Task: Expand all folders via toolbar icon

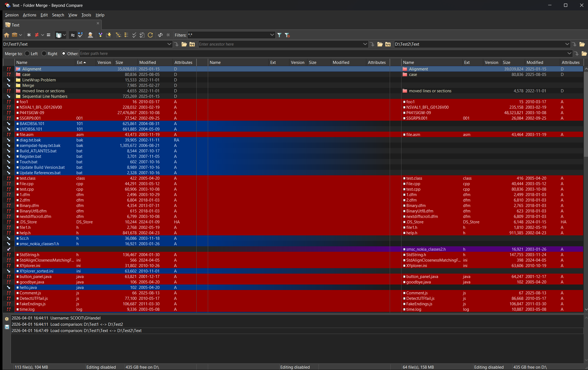Action: tap(118, 35)
